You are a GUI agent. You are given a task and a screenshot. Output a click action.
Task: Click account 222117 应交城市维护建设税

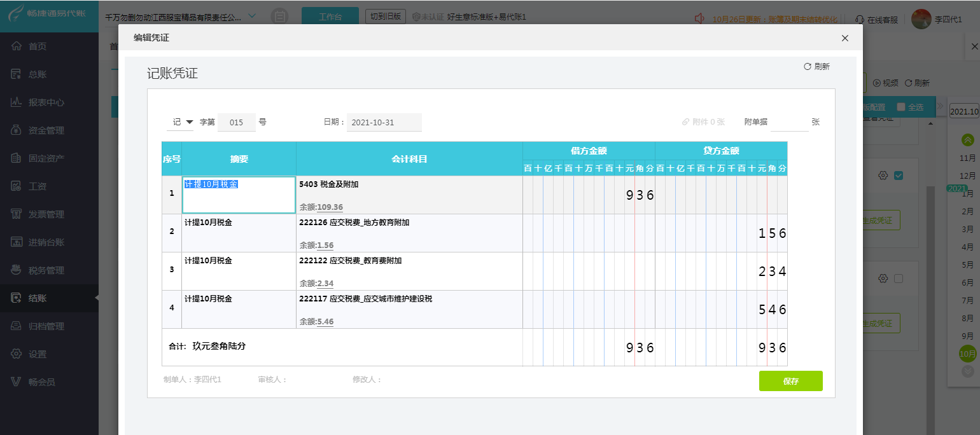pos(365,299)
